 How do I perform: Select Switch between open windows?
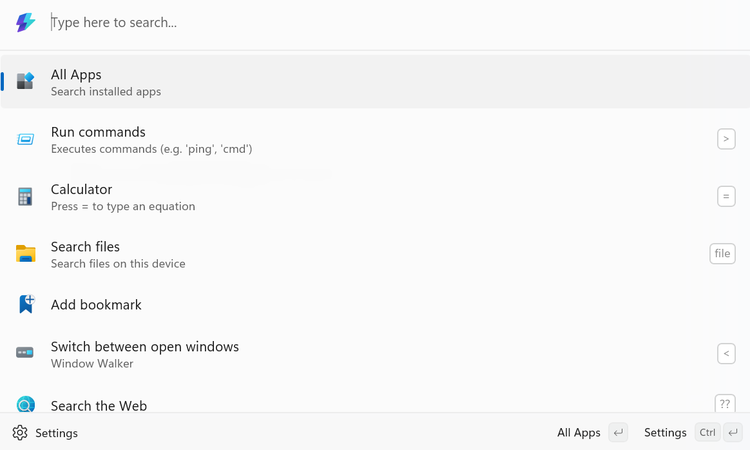[x=375, y=354]
